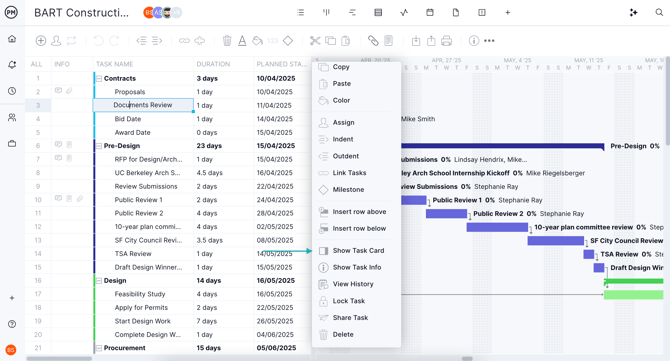
Task: Select Link Tasks menu entry
Action: [x=349, y=173]
